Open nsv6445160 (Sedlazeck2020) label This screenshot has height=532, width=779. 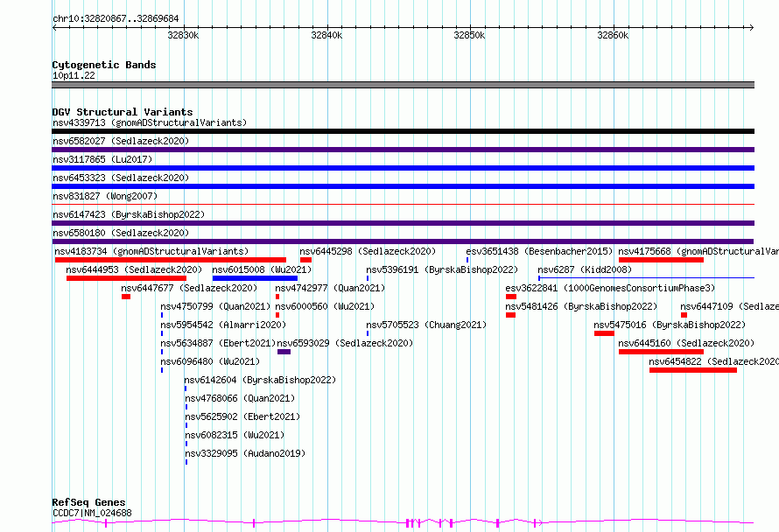686,343
